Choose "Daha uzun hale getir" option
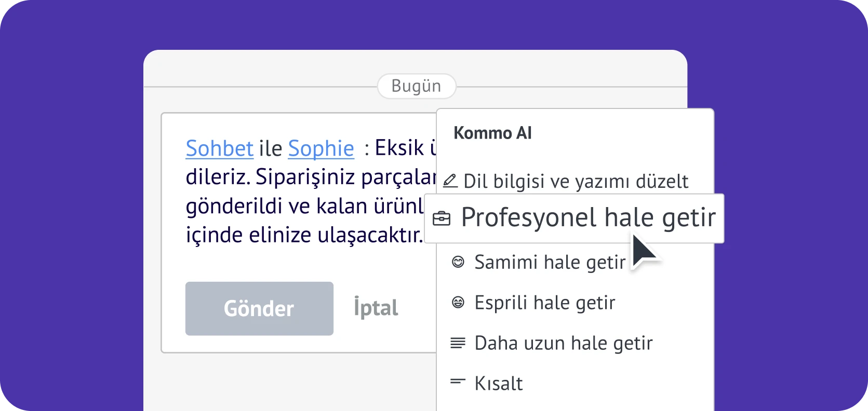This screenshot has width=868, height=411. tap(563, 343)
